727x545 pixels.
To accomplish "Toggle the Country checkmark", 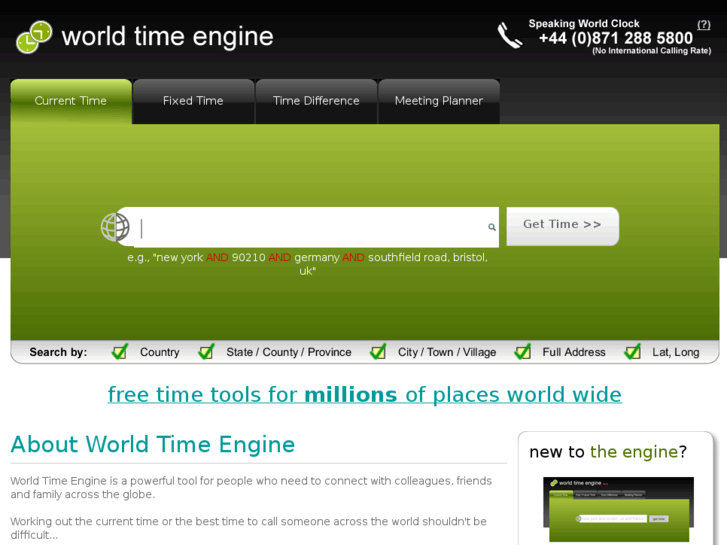I will pos(120,352).
